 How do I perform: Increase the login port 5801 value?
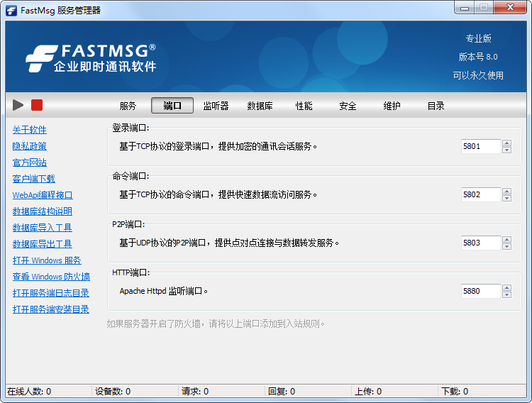[507, 143]
